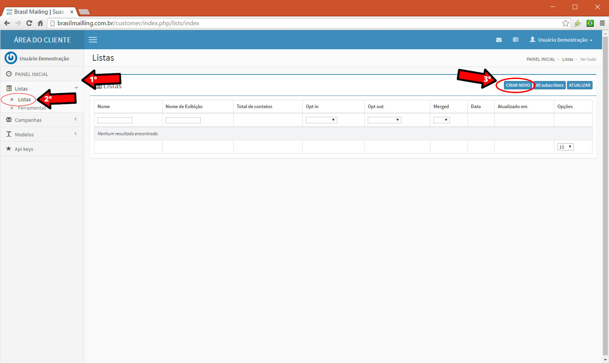Focus the Nome de Exibição filter input
The image size is (609, 364).
coord(183,120)
